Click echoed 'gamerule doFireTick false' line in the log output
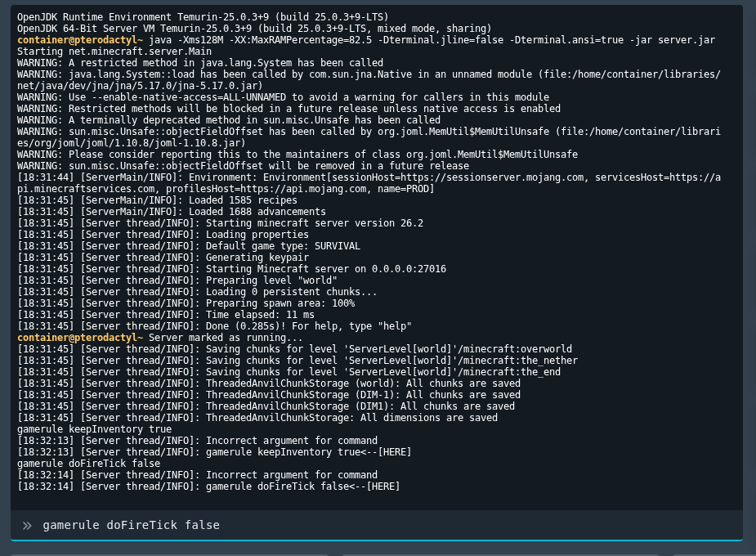Viewport: 756px width, 556px height. coord(89,464)
